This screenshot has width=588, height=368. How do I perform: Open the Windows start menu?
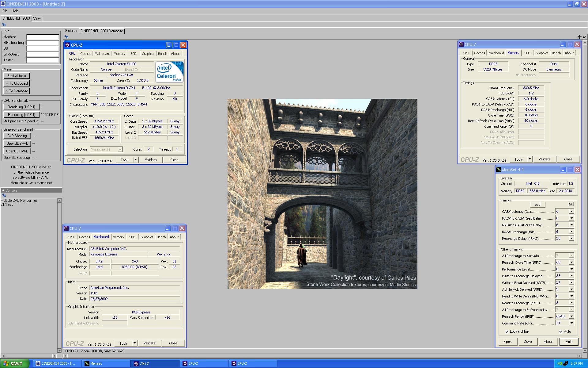15,363
